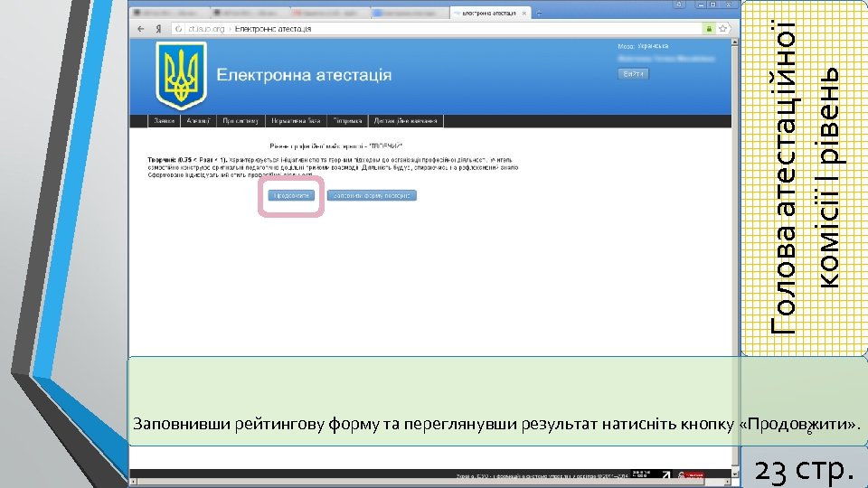Click the page reload icon
Image resolution: width=868 pixels, height=488 pixels.
(179, 29)
